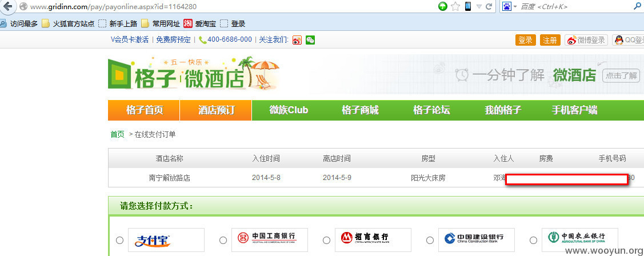Viewport: 644px width, 256px height.
Task: Click the check-in date 2014-5-8
Action: point(266,178)
